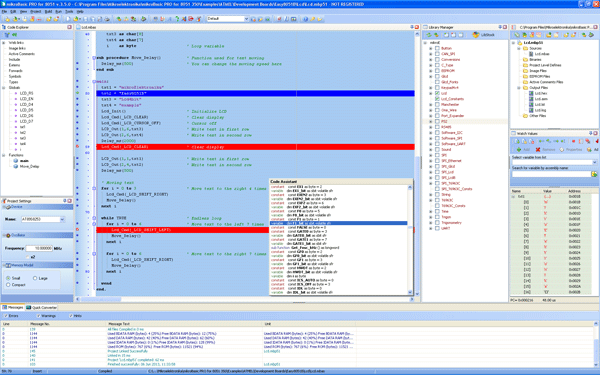
Task: Pin the Library Manager panel
Action: (500, 27)
